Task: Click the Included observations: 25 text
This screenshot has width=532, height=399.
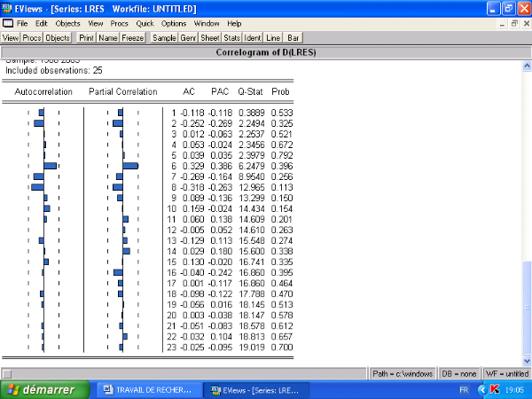Action: (53, 70)
